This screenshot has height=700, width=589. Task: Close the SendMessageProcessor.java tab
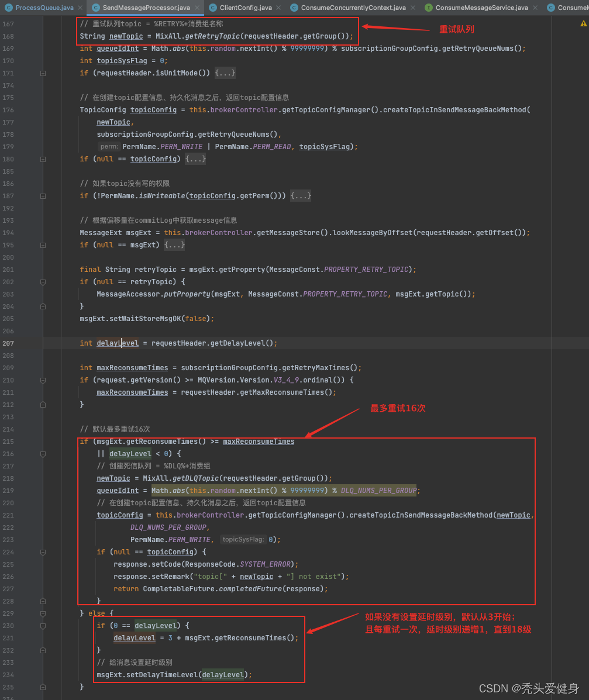(198, 8)
